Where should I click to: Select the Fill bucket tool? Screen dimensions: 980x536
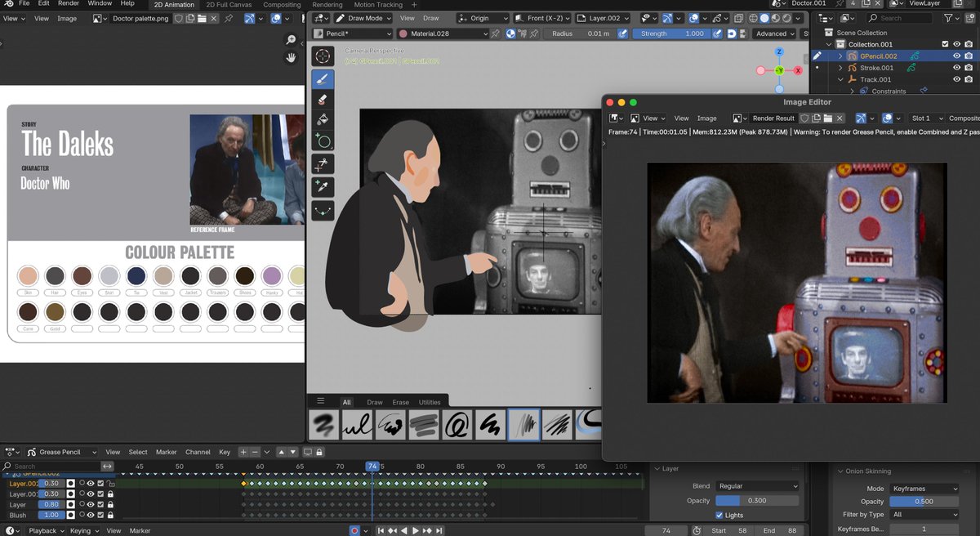(323, 120)
